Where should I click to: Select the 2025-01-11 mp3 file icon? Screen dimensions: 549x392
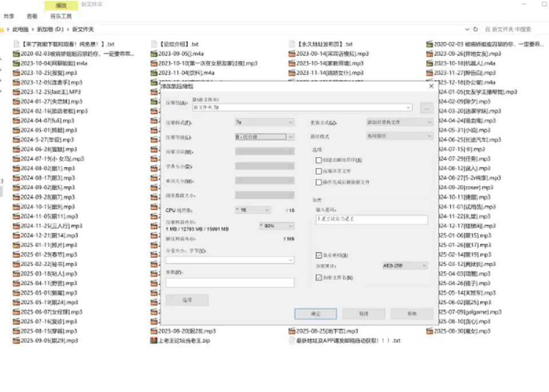point(16,245)
